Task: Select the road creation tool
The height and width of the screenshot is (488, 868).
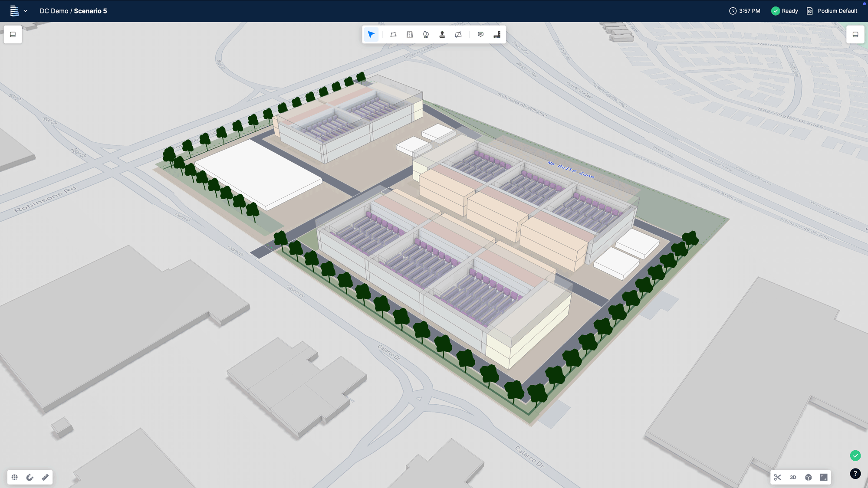Action: tap(409, 34)
